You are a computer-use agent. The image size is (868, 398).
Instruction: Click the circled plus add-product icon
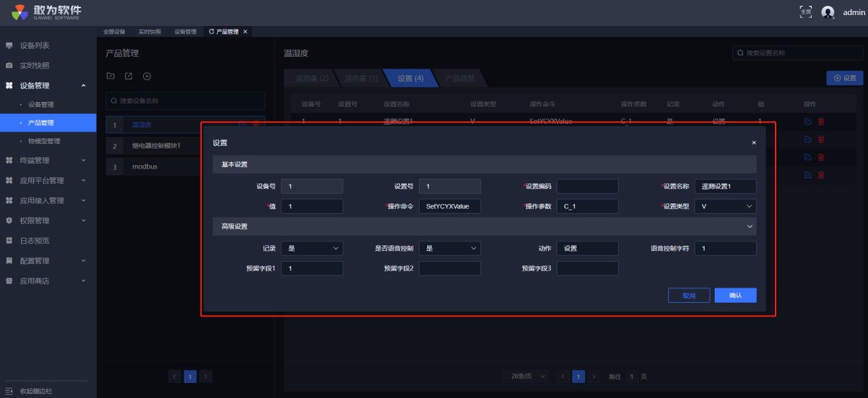(146, 76)
